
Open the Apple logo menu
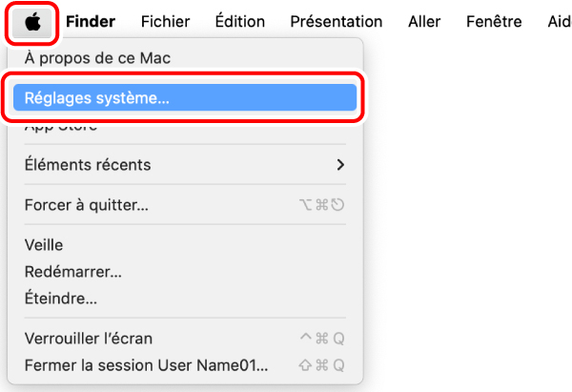coord(34,21)
